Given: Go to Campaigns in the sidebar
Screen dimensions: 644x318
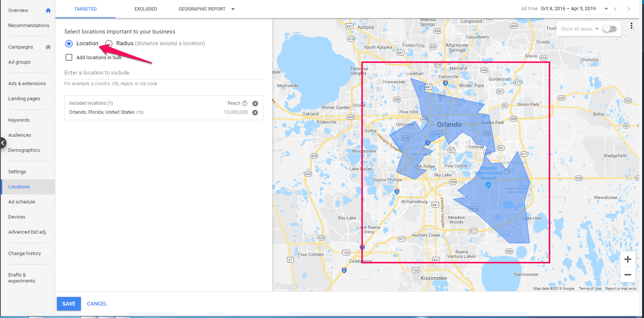Looking at the screenshot, I should pos(21,47).
